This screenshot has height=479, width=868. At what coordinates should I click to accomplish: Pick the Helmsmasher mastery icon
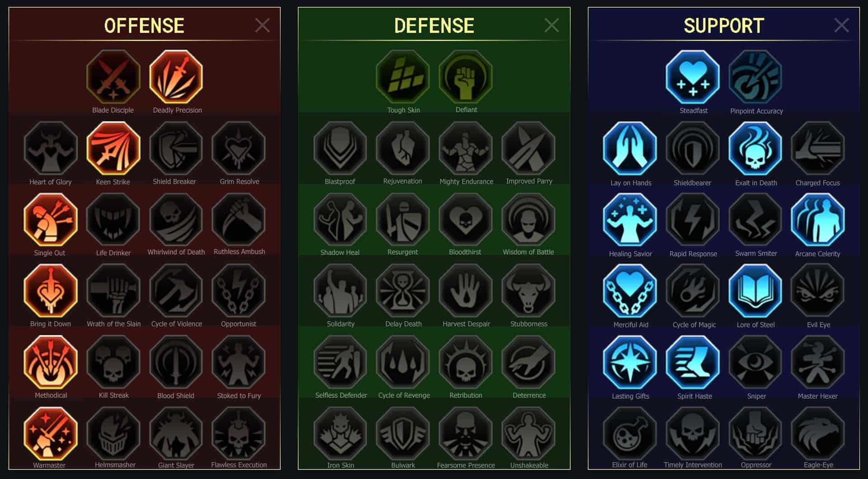click(x=113, y=433)
